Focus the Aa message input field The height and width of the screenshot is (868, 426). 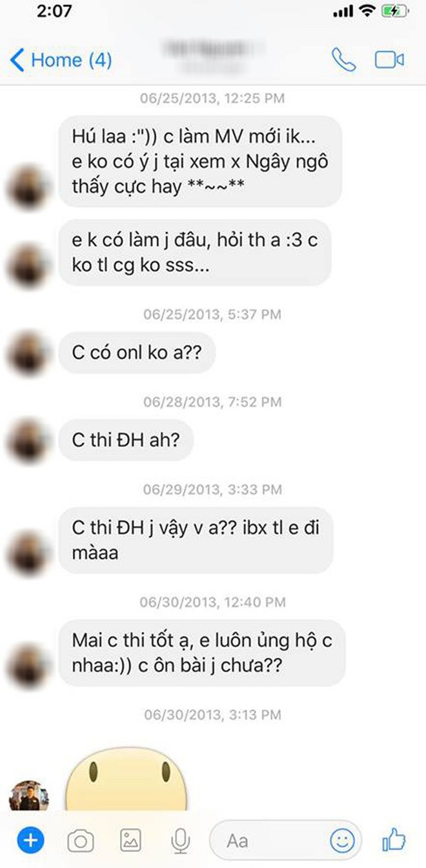[285, 840]
